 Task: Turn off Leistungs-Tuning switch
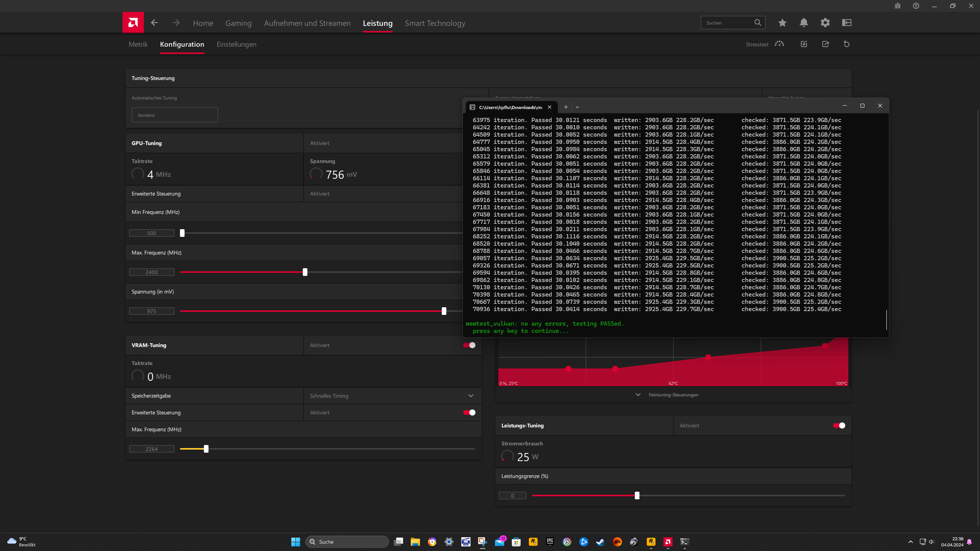[x=839, y=425]
